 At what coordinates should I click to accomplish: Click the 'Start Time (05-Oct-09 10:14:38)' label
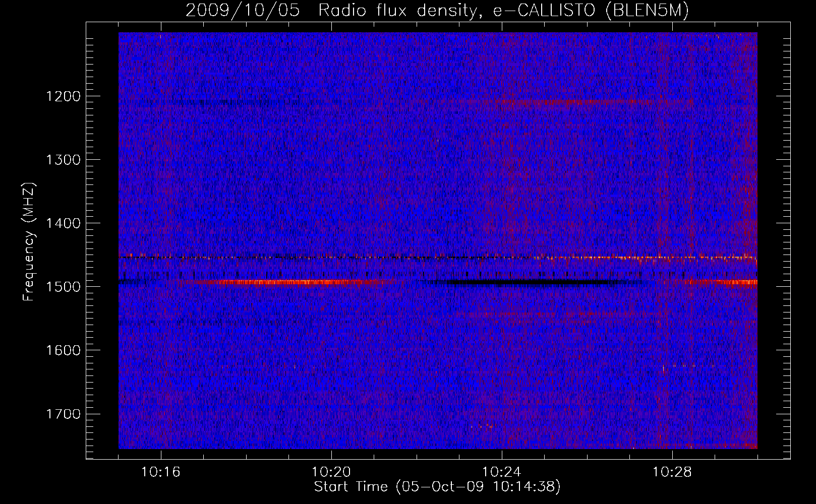click(437, 487)
